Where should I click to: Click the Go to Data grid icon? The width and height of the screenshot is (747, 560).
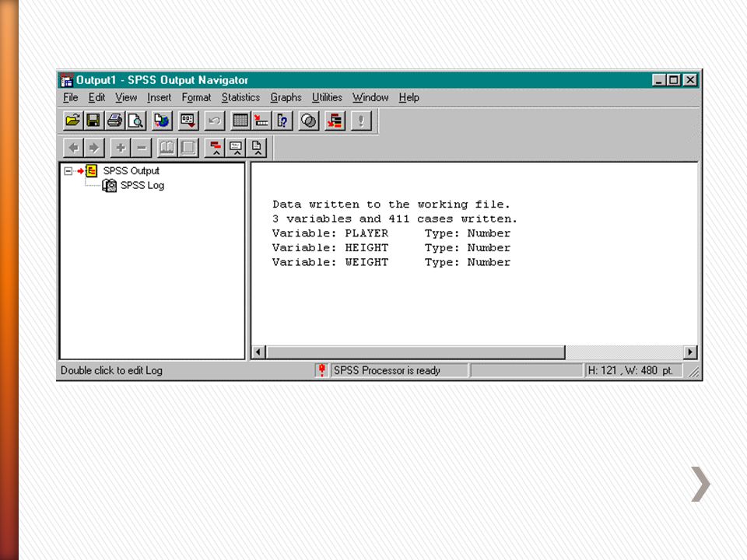coord(240,121)
